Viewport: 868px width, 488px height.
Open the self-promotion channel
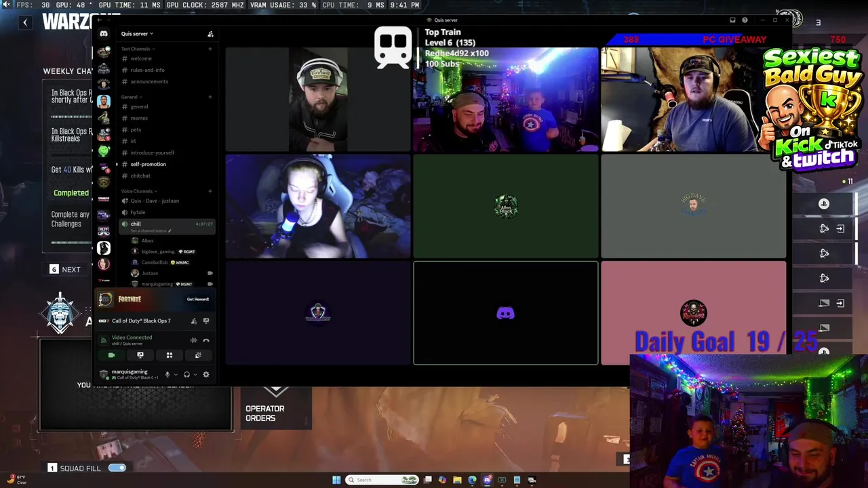coord(166,164)
